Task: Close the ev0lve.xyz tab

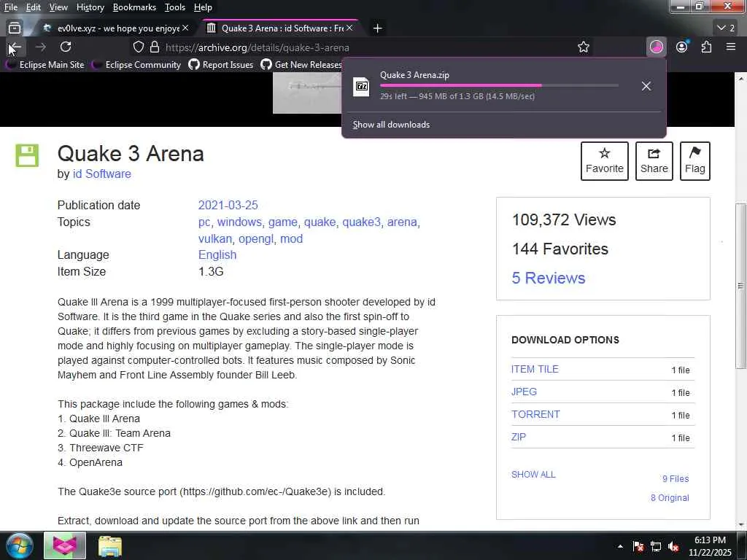Action: coord(185,28)
